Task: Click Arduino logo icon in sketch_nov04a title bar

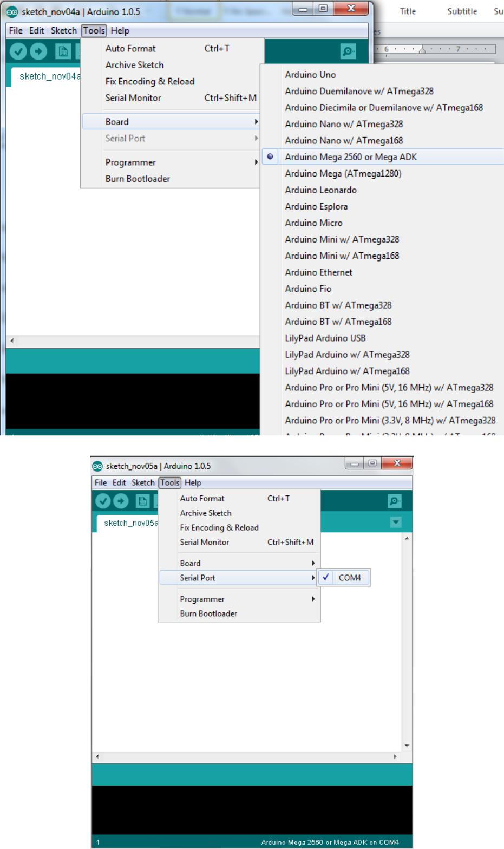Action: tap(13, 12)
